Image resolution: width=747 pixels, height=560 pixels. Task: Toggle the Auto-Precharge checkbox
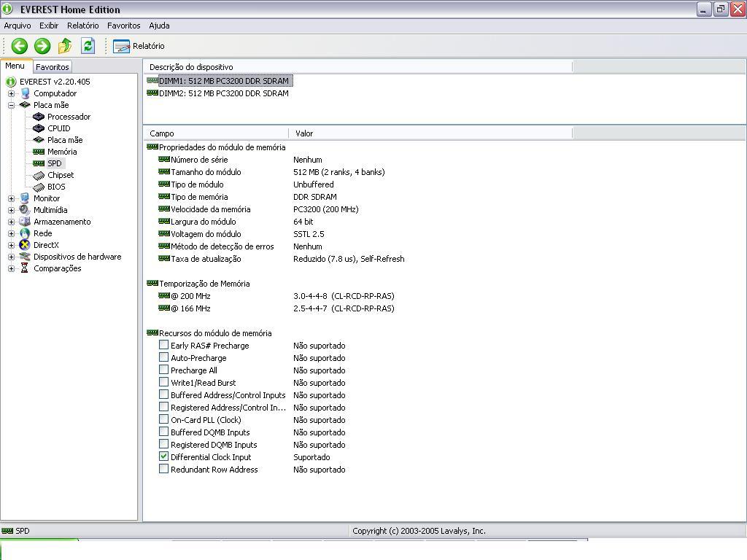(163, 357)
